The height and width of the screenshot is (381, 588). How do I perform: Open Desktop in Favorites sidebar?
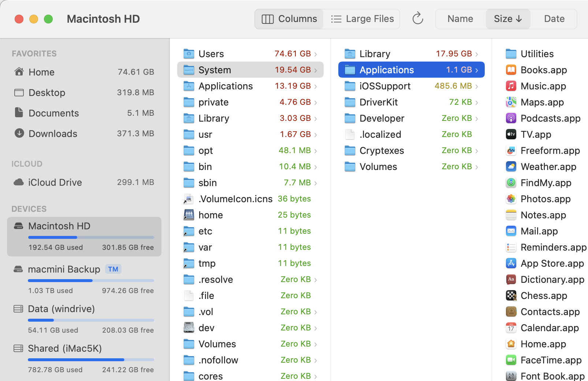coord(84,92)
